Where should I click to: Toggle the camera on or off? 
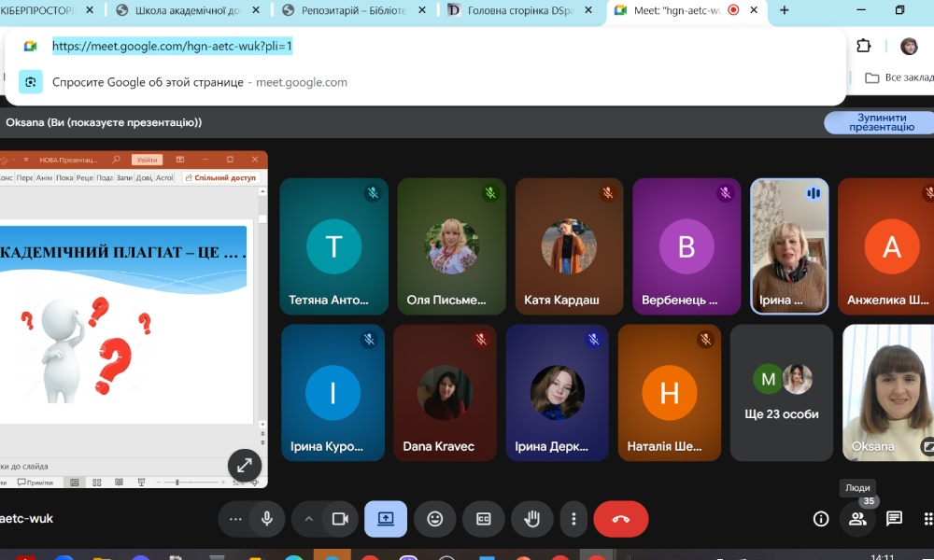click(340, 519)
